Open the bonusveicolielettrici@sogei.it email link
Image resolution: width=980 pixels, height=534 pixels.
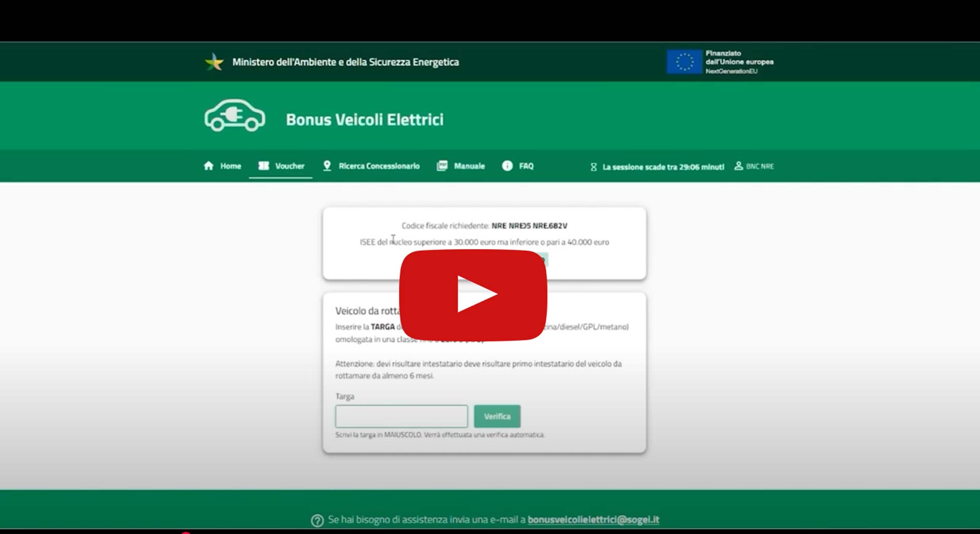click(x=593, y=520)
